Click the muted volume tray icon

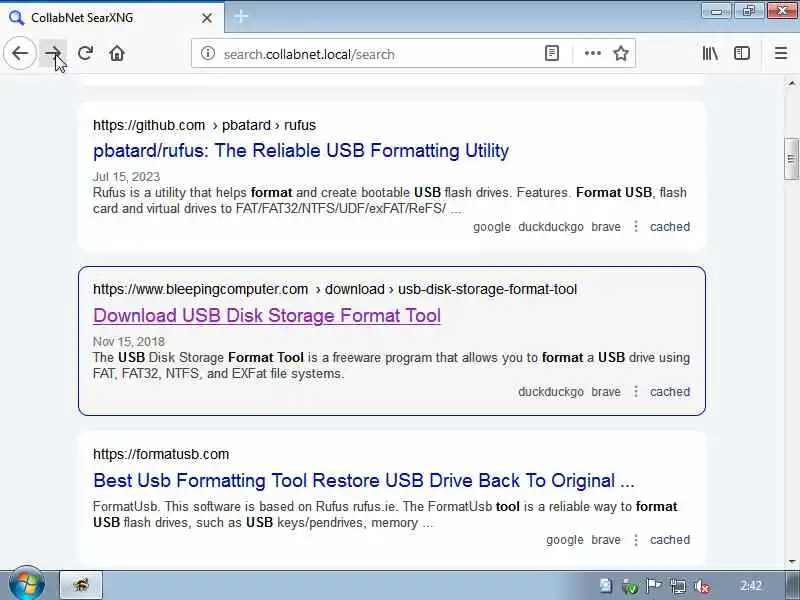click(x=702, y=586)
